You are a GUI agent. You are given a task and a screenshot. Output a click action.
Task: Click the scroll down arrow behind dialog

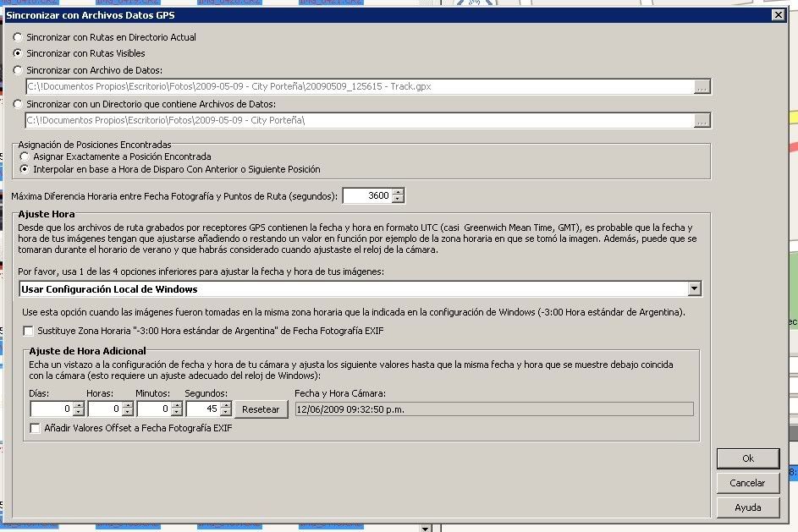click(426, 529)
